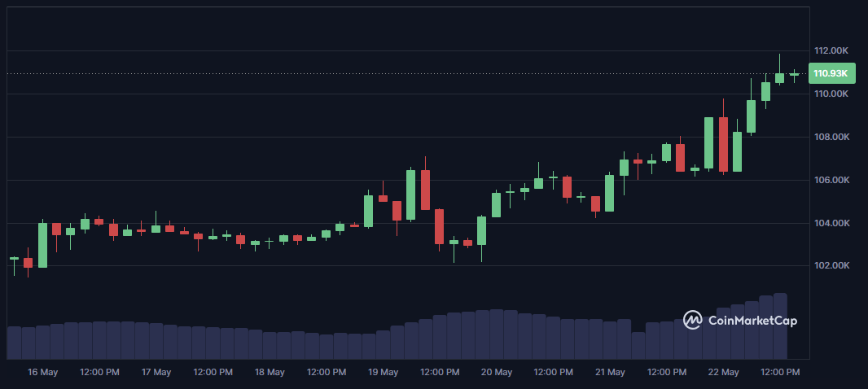Select the 104.00K price axis label
Screen dimensions: 868x389
tap(831, 224)
